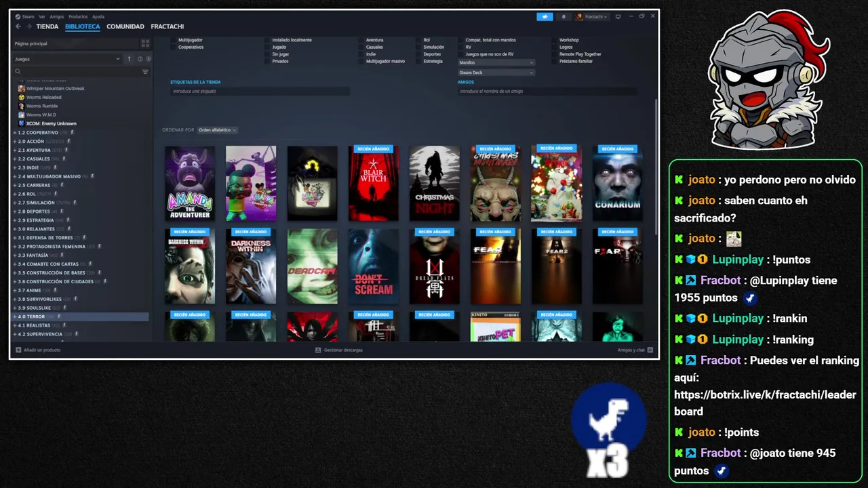Open the Steam Deck dropdown

coord(496,73)
